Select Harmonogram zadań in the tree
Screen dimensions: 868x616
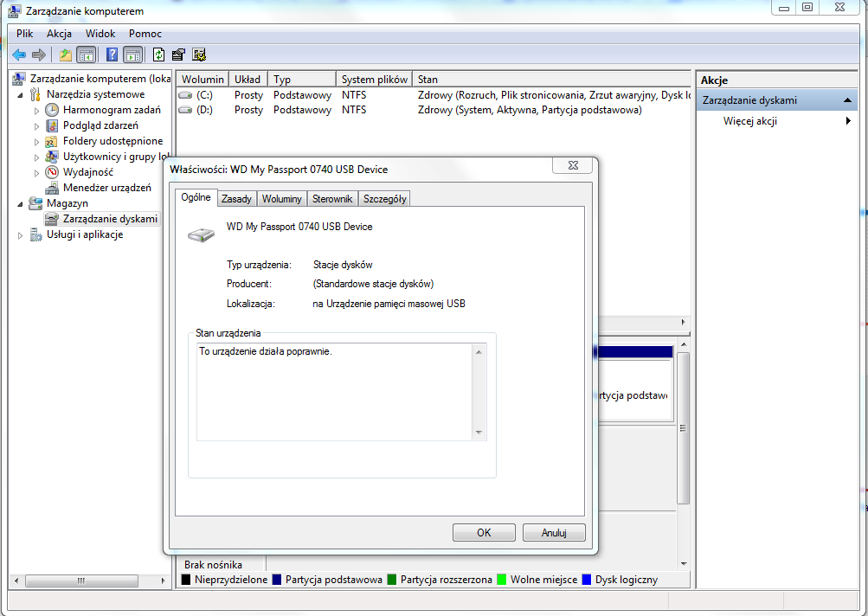[x=112, y=110]
